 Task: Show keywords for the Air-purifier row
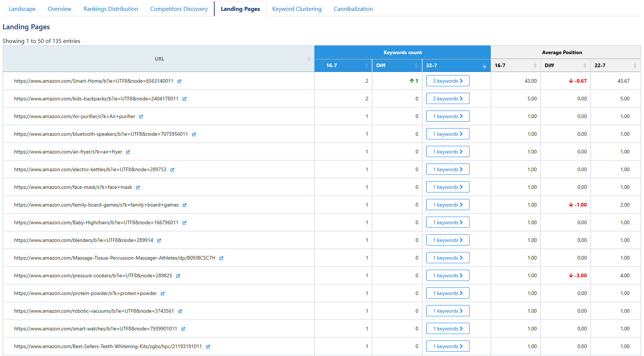tap(447, 116)
